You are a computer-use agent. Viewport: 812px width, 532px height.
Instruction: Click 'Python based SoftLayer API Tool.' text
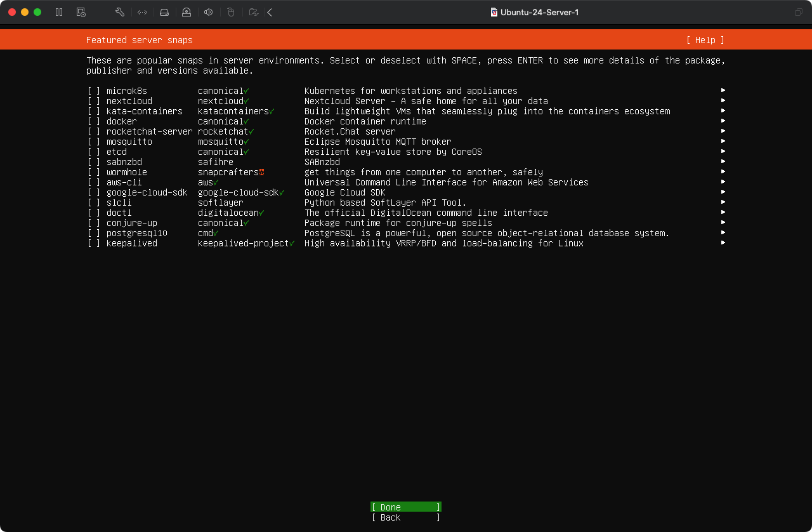(386, 203)
